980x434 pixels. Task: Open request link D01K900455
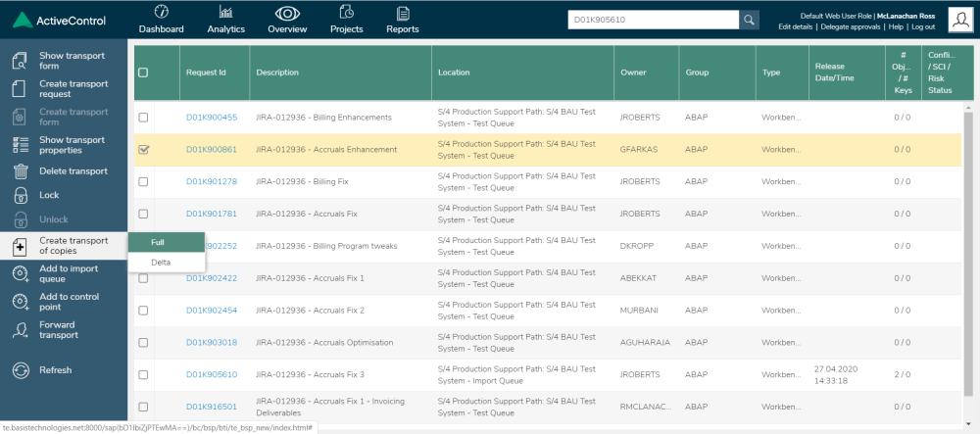point(212,118)
